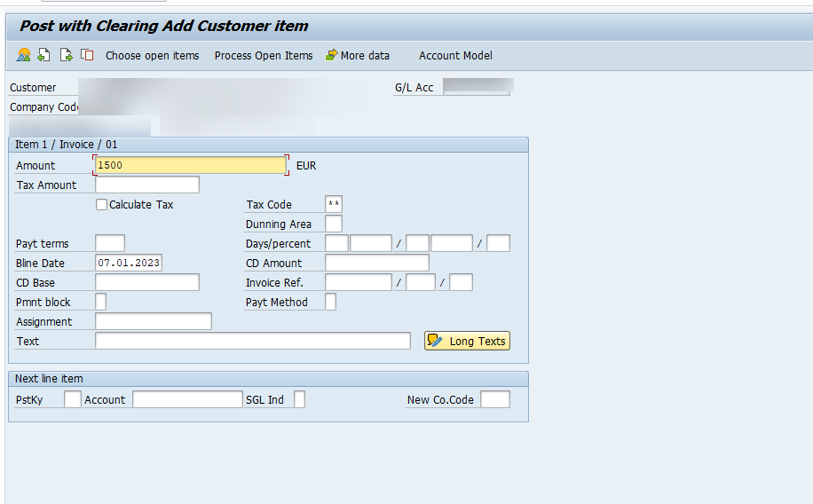Enable the Calculate Tax checkbox
This screenshot has height=504, width=813.
coord(101,205)
